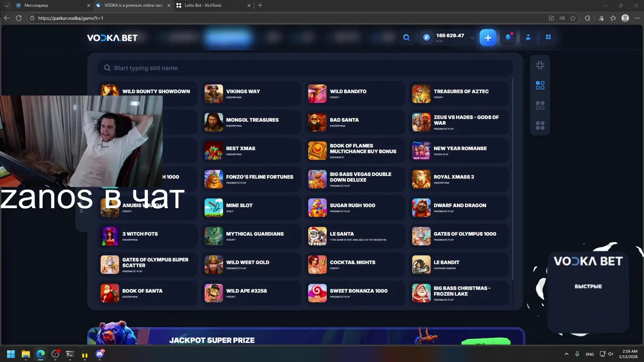Click the Wild Bandito thumbnail
644x362 pixels.
tap(317, 94)
